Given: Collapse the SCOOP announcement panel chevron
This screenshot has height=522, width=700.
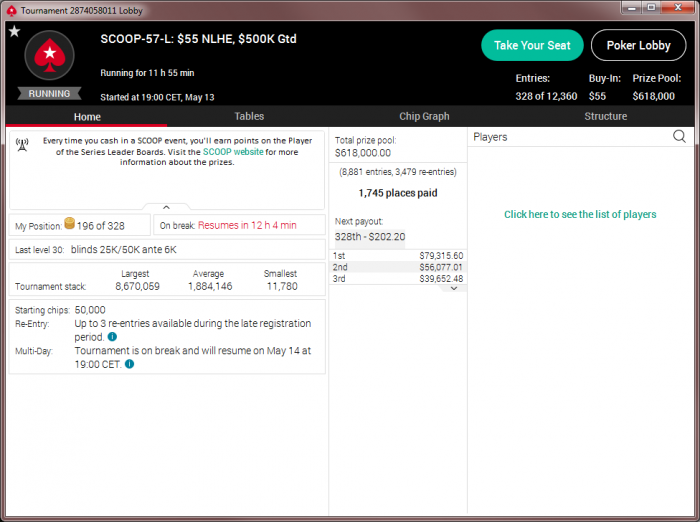Looking at the screenshot, I should coord(166,207).
